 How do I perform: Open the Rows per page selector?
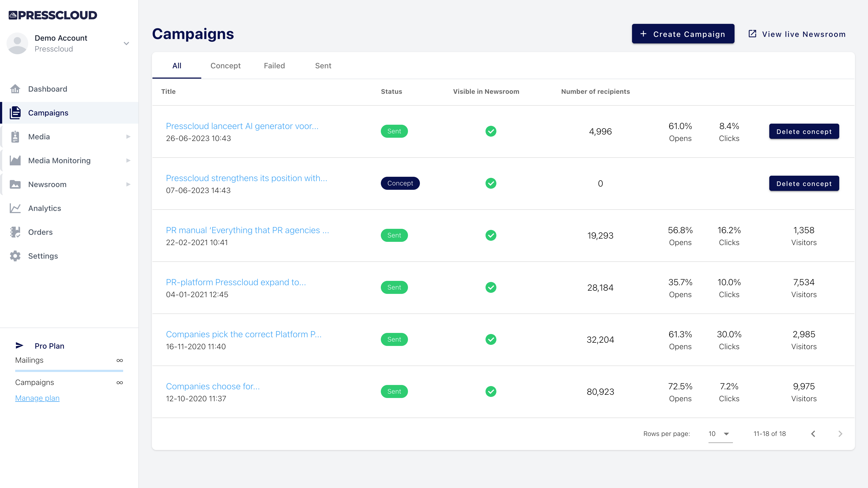click(x=720, y=434)
